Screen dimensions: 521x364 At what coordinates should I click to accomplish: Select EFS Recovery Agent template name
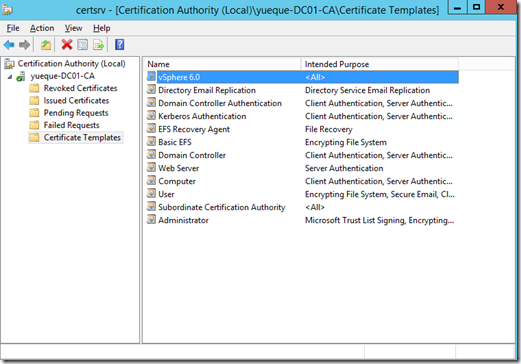pos(194,129)
